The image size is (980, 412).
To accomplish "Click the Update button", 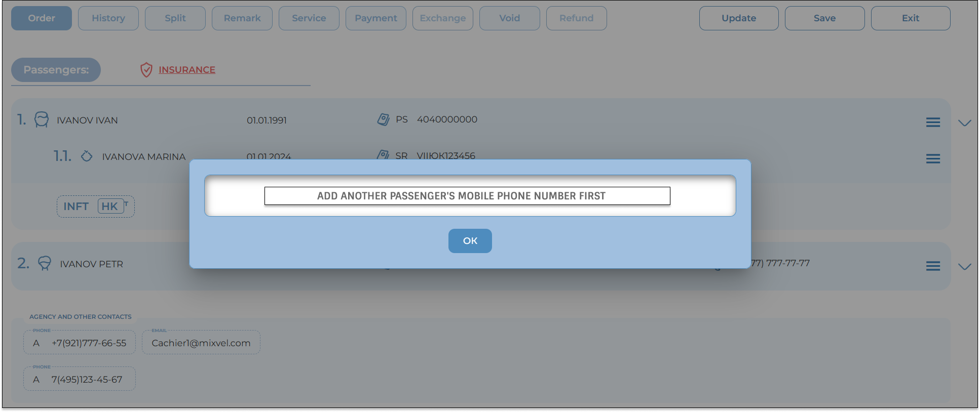I will (739, 18).
